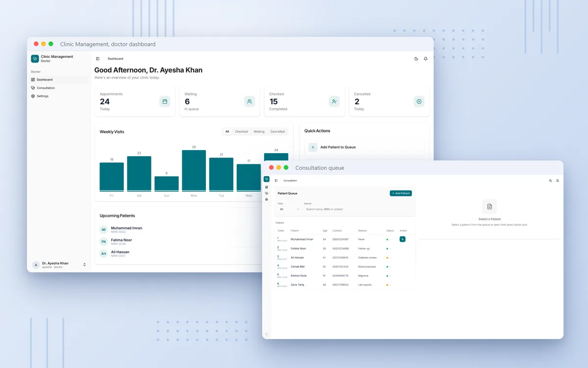Open Dashboard in the left sidebar menu
This screenshot has width=588, height=368.
[59, 79]
